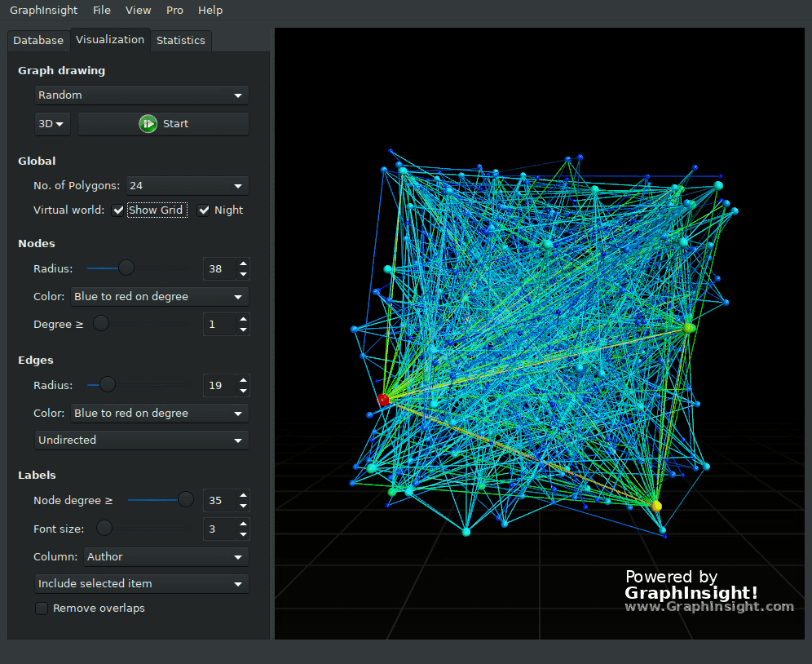Increase Nodes Radius with up arrow
Screen dimensions: 812x664
point(243,263)
